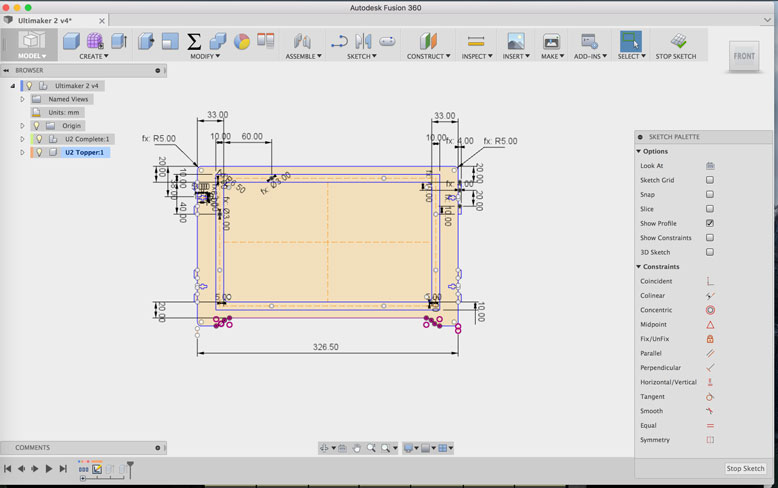The width and height of the screenshot is (778, 488).
Task: Enable the Snap checkbox
Action: (x=710, y=194)
